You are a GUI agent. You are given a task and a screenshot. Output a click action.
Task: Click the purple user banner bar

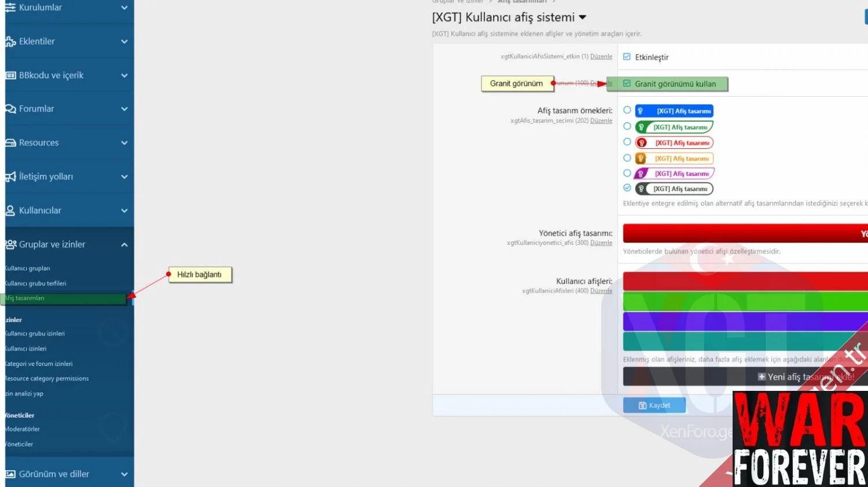click(x=745, y=321)
